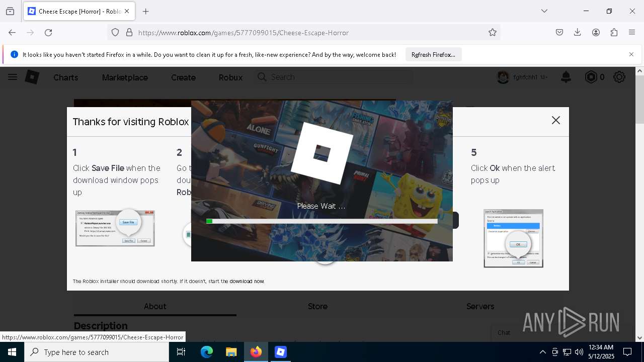
Task: Click the white Roblox logo in the launcher
Action: tap(322, 153)
